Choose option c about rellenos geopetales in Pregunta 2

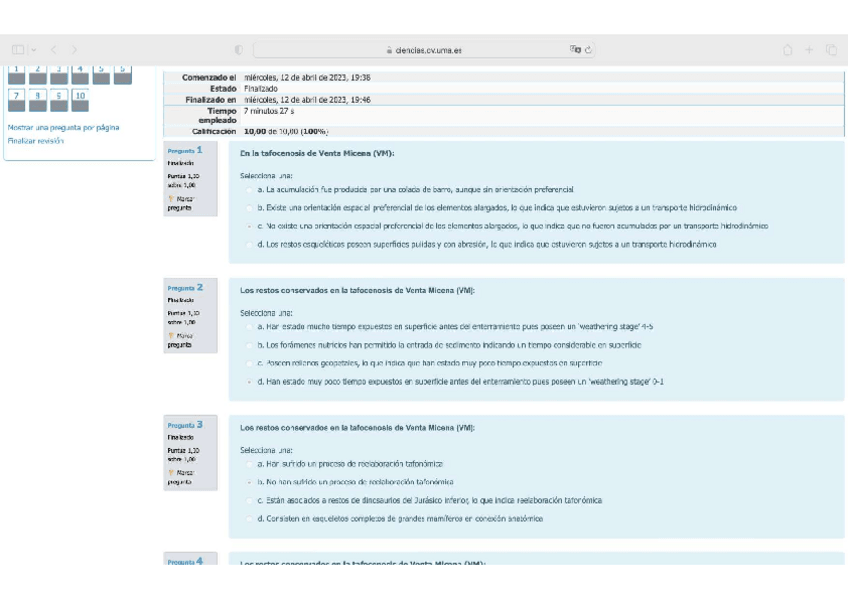pos(249,363)
